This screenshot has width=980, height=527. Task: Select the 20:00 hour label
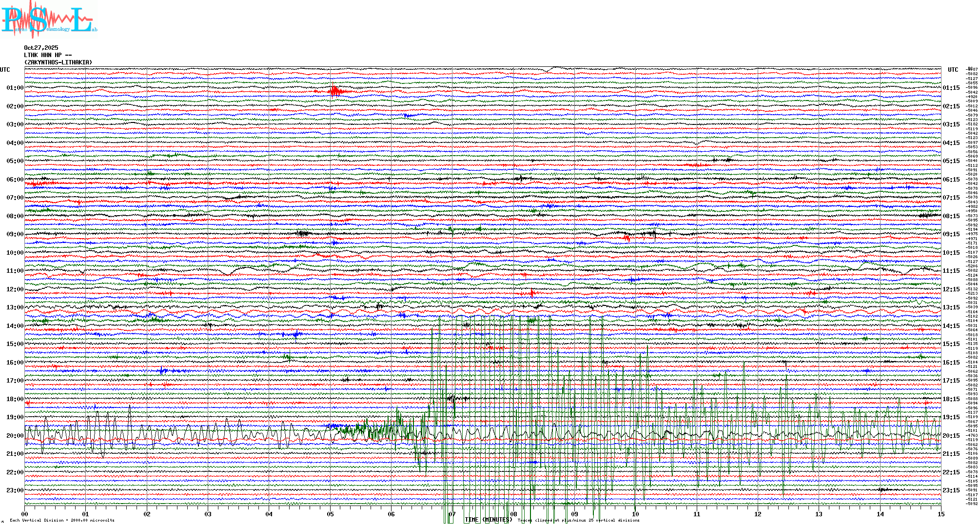coord(15,436)
